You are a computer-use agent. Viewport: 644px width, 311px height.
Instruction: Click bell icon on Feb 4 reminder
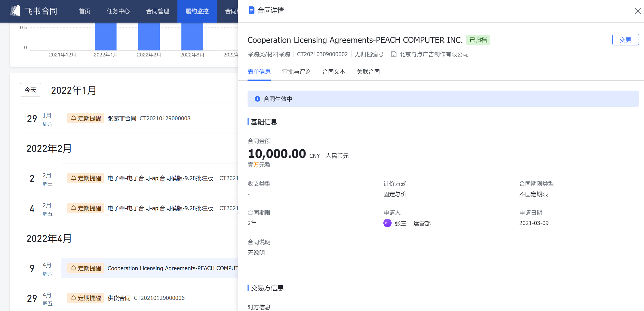coord(73,208)
